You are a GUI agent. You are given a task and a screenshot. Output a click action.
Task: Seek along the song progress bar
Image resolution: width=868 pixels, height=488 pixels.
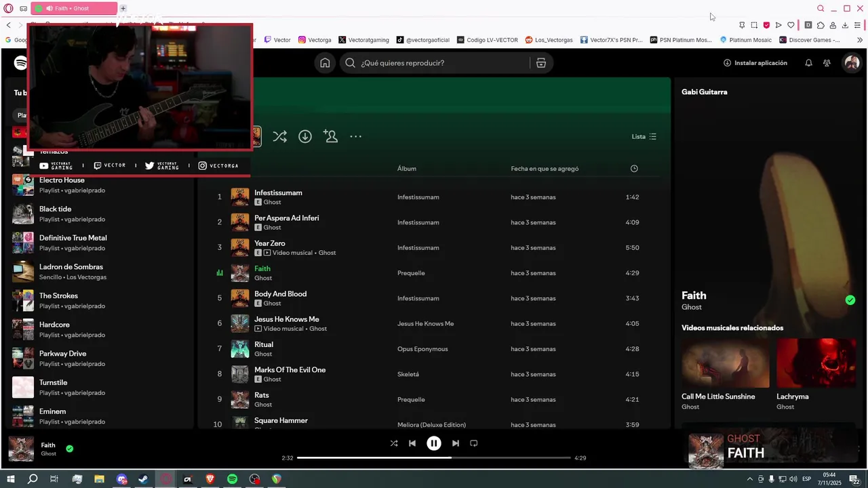tap(434, 457)
